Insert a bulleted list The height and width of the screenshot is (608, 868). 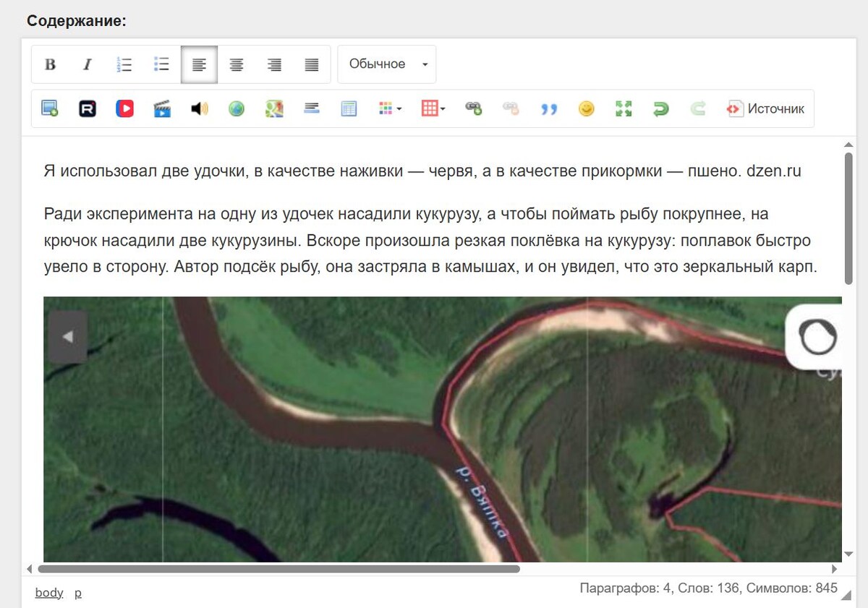point(162,64)
